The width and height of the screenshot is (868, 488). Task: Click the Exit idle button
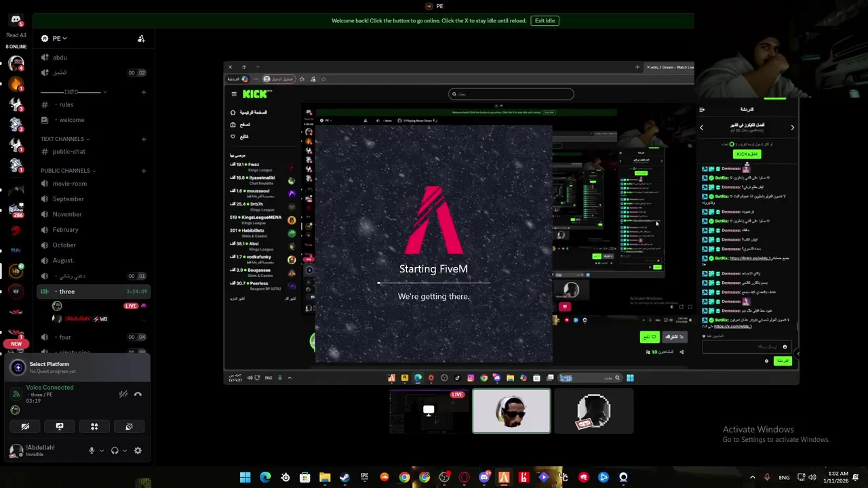[x=545, y=20]
